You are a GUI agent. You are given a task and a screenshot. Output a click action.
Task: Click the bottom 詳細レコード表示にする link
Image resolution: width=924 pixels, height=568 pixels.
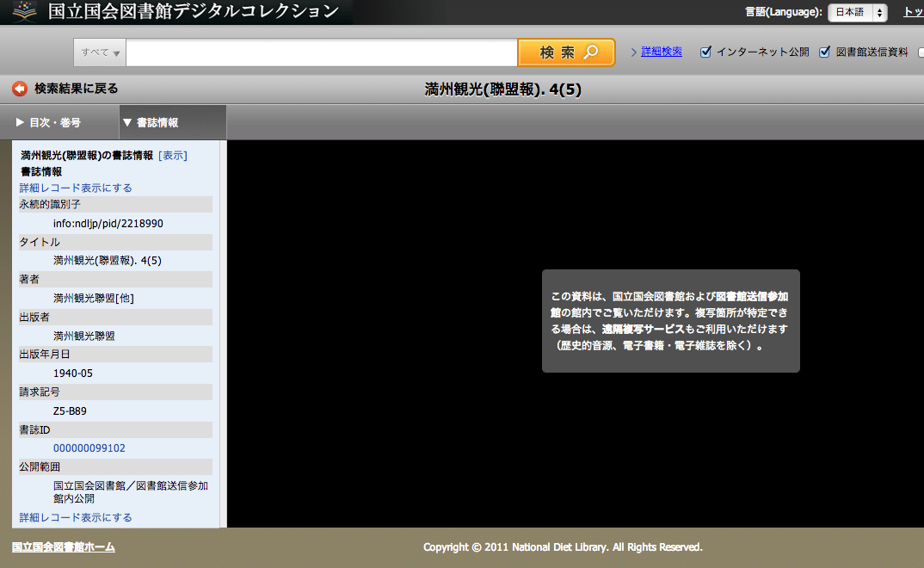(x=76, y=517)
